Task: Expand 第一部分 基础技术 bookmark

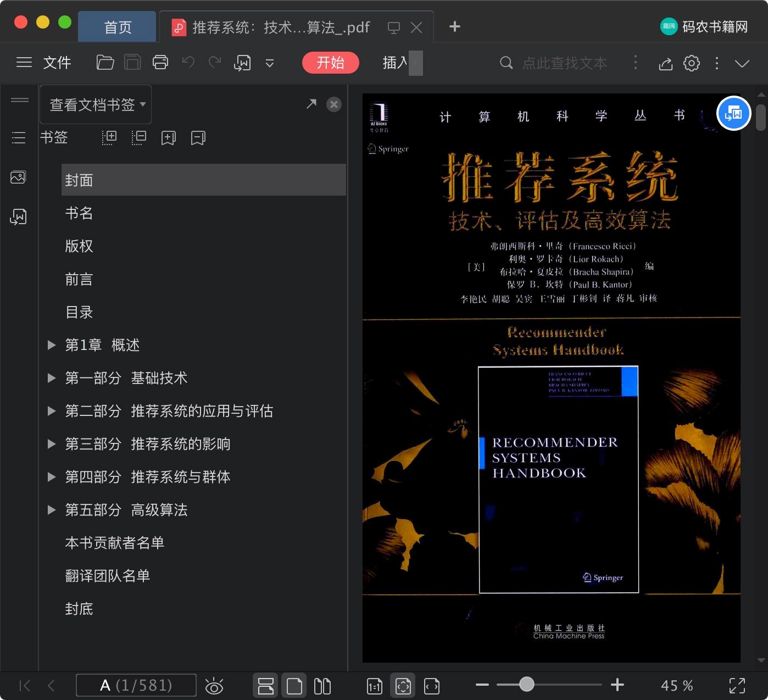Action: coord(52,378)
